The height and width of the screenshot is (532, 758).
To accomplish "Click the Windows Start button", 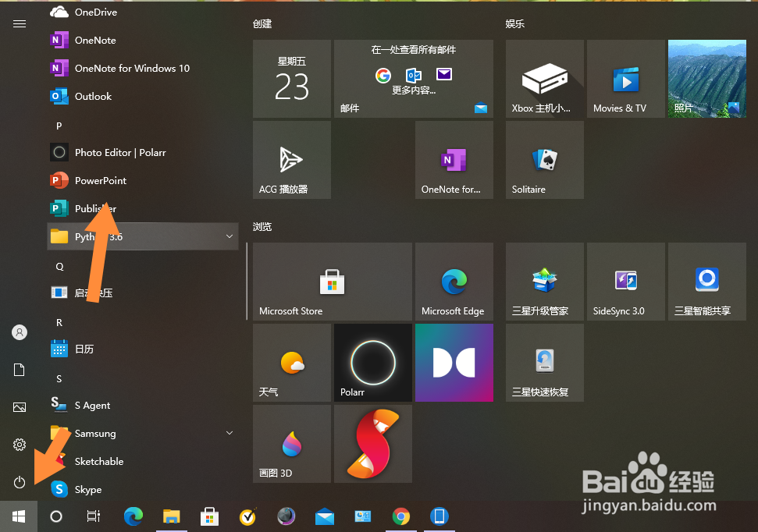I will [19, 516].
